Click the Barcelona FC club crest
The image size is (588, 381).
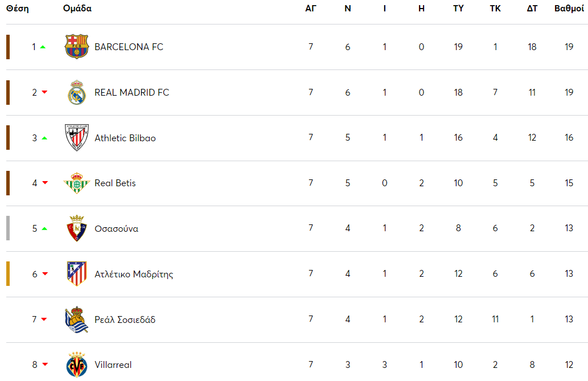pyautogui.click(x=77, y=47)
